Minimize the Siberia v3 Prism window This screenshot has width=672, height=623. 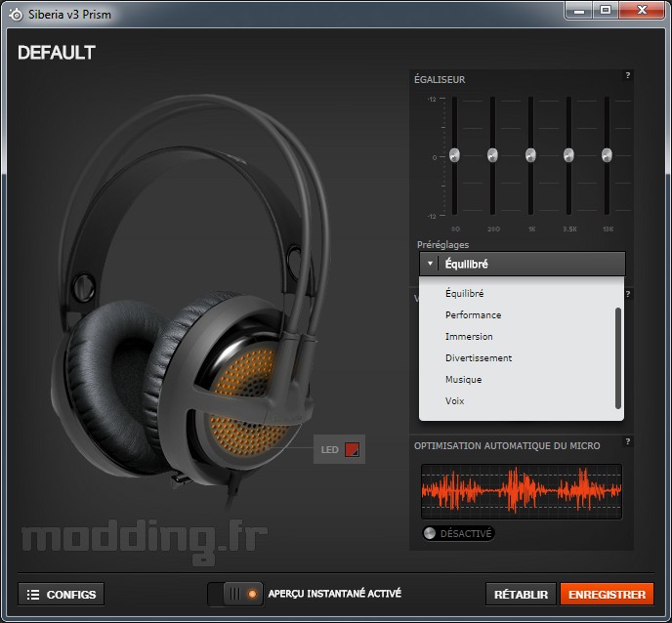pos(579,11)
